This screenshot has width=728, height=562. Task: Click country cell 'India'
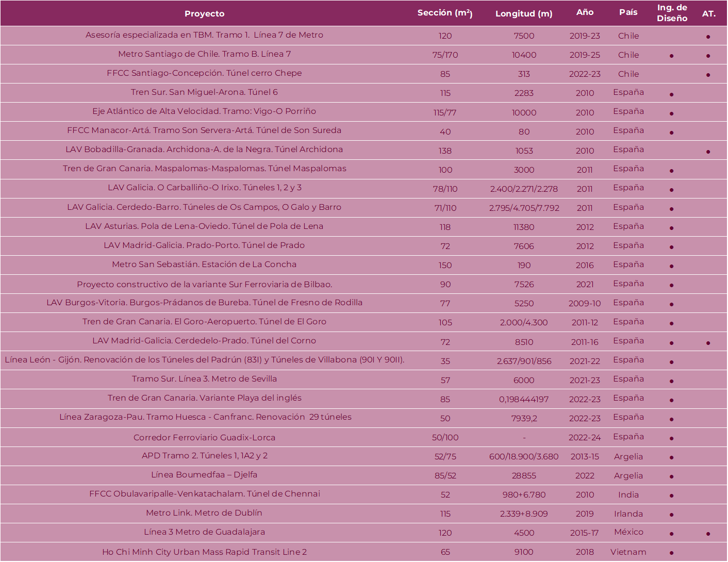click(x=628, y=495)
